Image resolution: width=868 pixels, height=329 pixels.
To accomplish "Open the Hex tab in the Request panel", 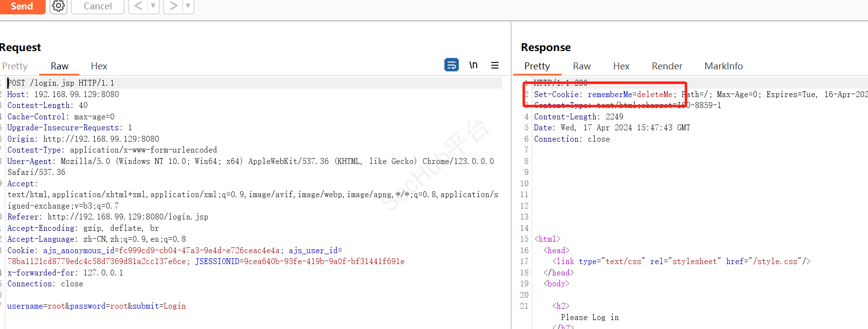I will pyautogui.click(x=99, y=66).
